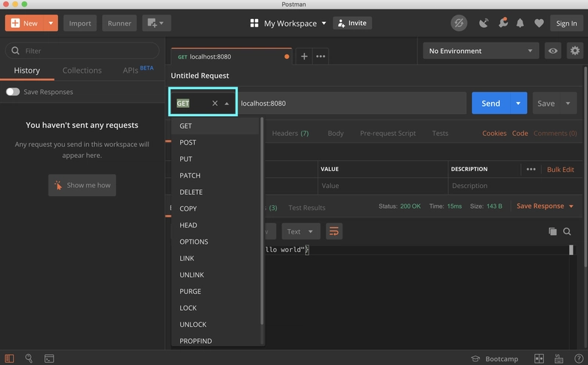Open the console icon in the status bar

coord(49,358)
